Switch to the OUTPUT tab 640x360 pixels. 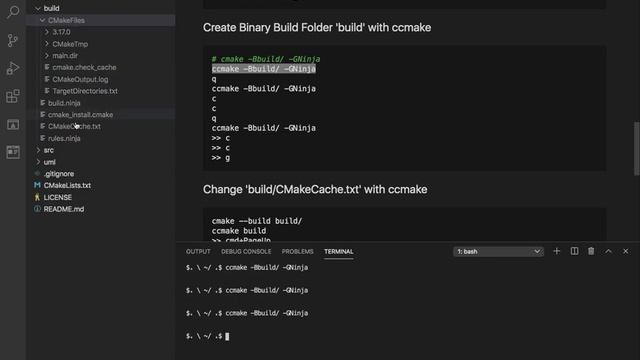pyautogui.click(x=198, y=251)
